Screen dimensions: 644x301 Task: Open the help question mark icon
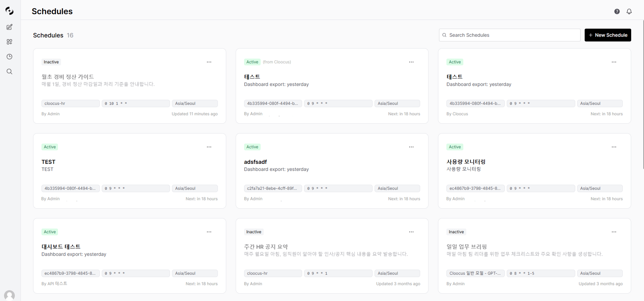point(617,12)
